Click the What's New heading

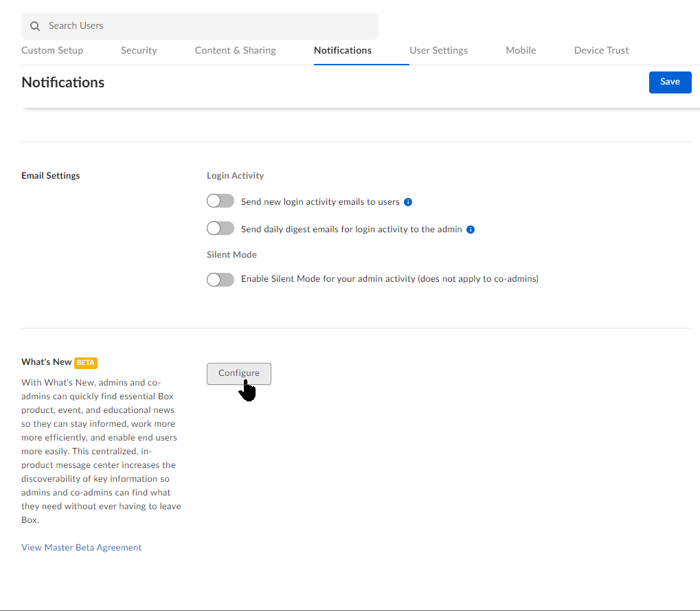pyautogui.click(x=47, y=362)
